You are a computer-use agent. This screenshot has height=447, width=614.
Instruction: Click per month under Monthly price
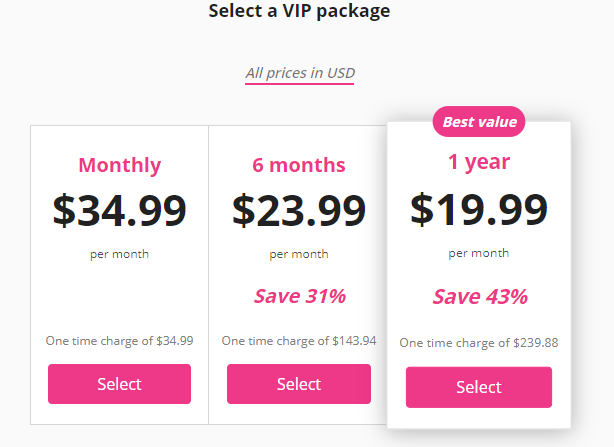point(119,254)
